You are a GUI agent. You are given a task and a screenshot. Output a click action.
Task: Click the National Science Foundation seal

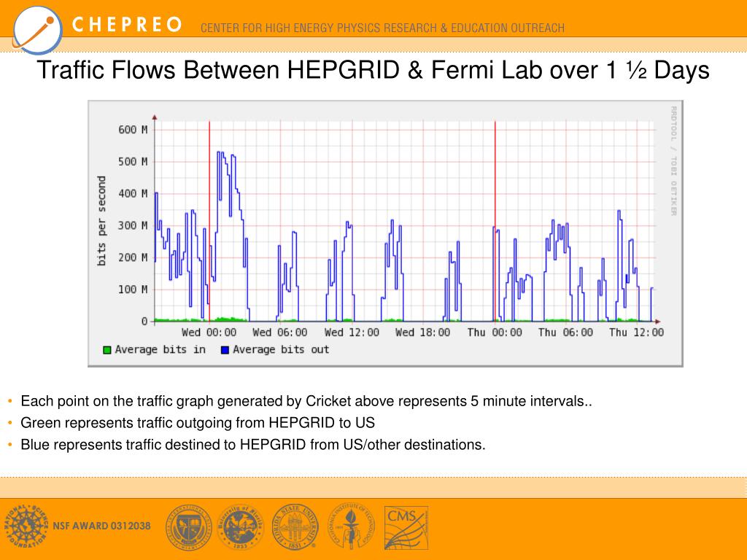tap(26, 526)
